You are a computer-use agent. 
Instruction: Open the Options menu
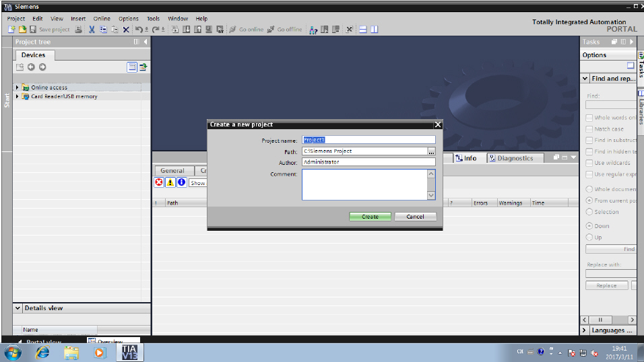pos(129,18)
